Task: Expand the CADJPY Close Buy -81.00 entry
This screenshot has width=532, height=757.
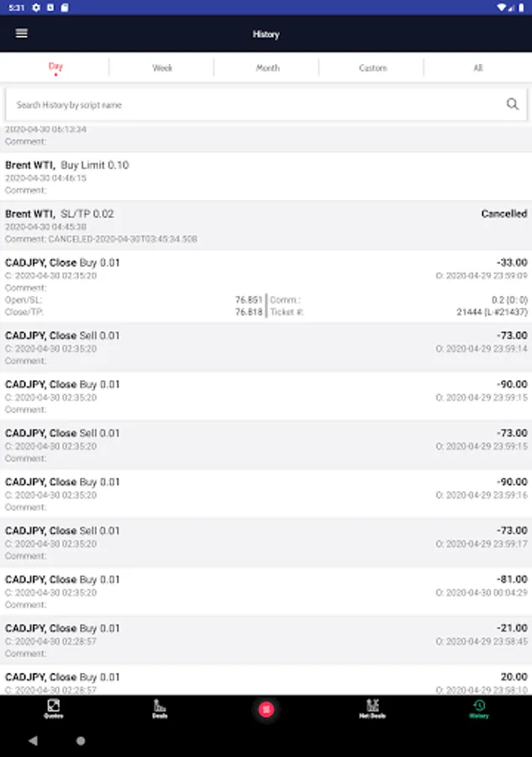Action: (266, 591)
